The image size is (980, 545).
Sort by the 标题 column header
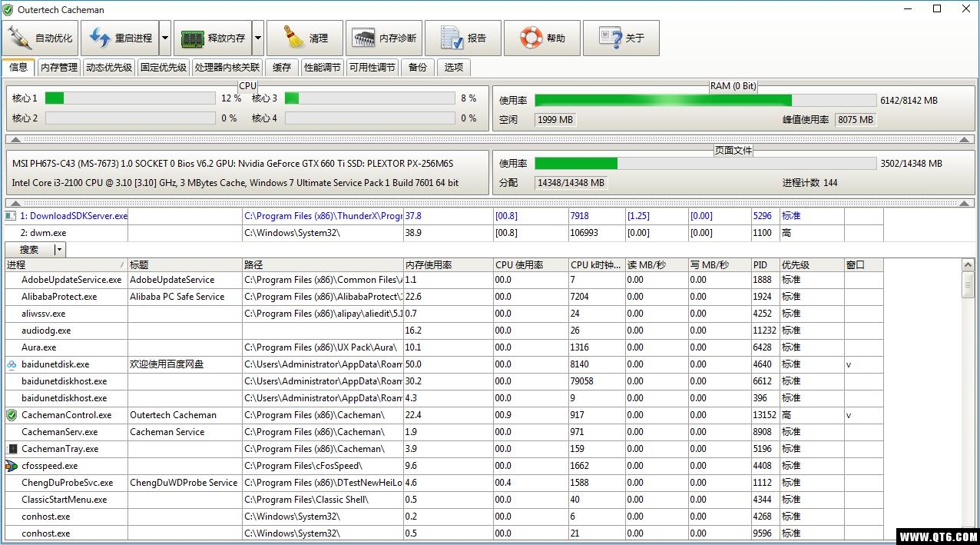185,264
